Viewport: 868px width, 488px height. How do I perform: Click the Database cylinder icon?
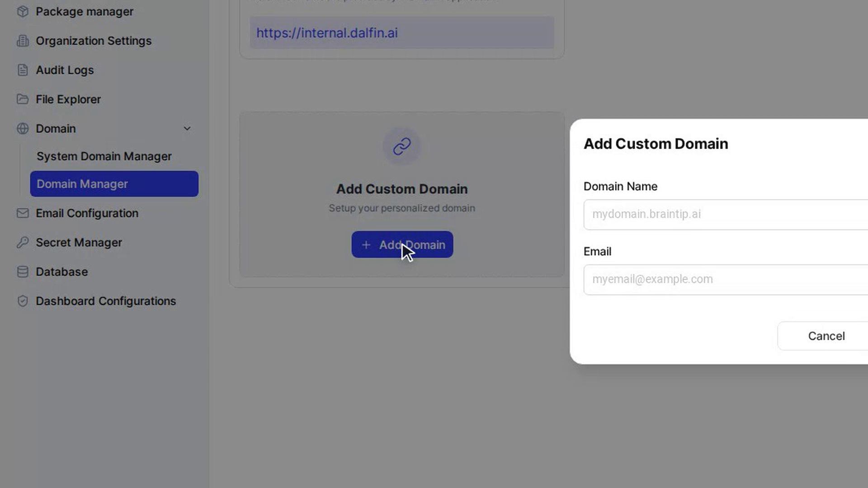click(x=23, y=272)
